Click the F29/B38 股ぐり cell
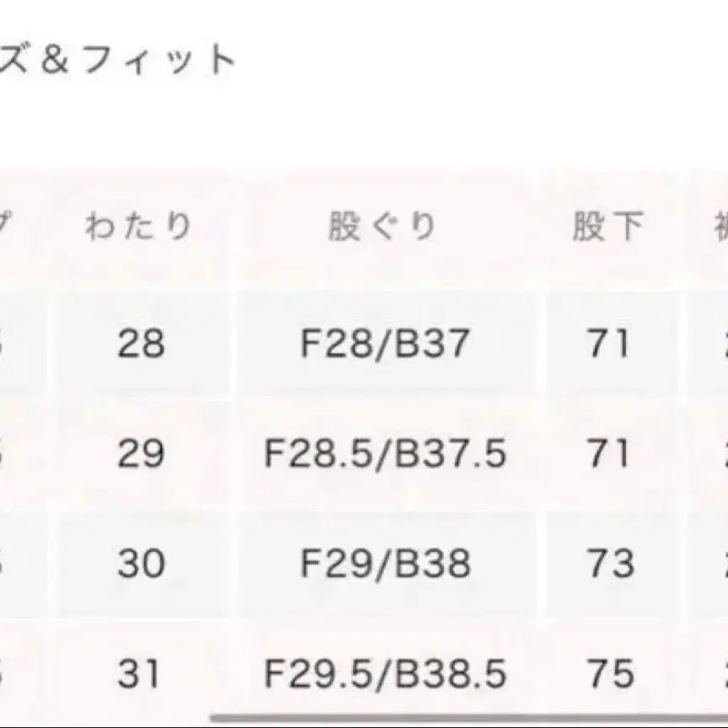 point(385,565)
